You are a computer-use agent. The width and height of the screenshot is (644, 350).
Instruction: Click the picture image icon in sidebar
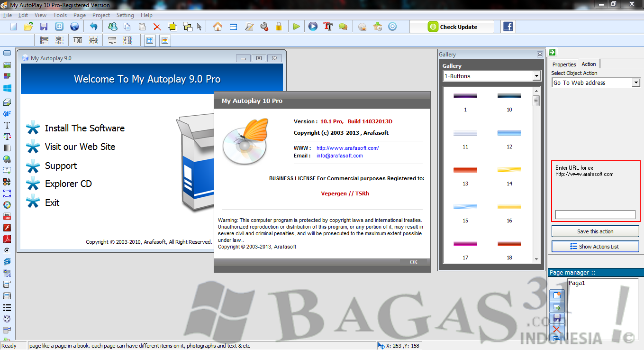coord(7,65)
